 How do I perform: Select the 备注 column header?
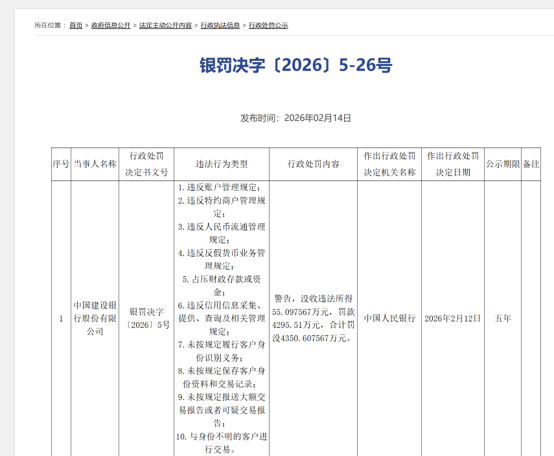531,164
